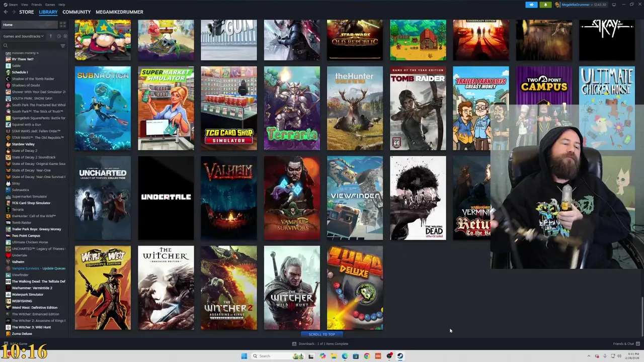
Task: Open The Walking Dead cover tile
Action: [x=418, y=198]
